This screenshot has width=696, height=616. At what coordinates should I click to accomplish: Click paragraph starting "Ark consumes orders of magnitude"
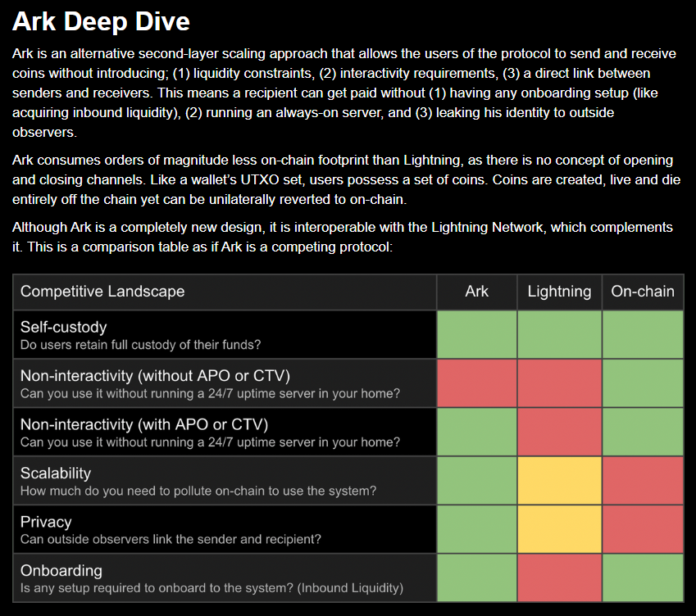pyautogui.click(x=346, y=179)
